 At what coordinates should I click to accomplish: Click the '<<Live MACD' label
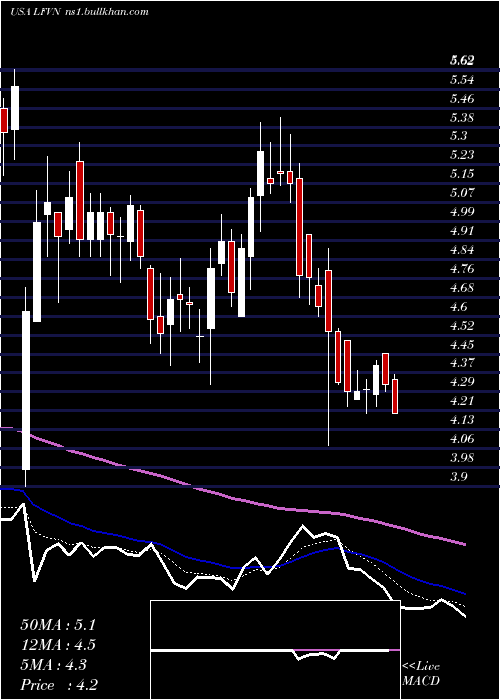421,674
